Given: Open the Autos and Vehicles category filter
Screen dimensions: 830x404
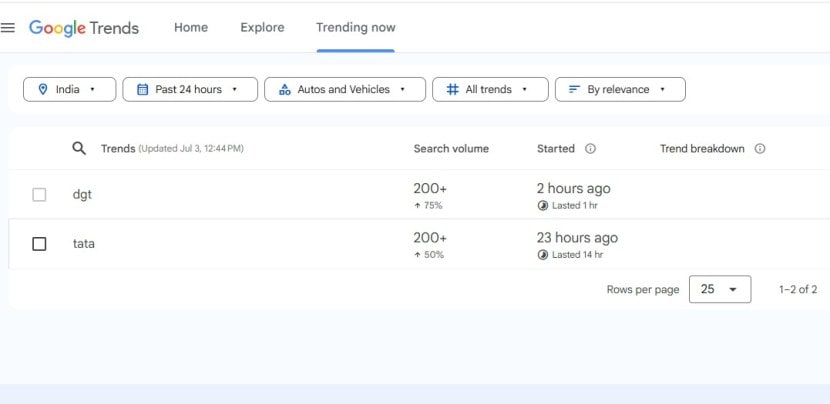Looking at the screenshot, I should click(345, 89).
